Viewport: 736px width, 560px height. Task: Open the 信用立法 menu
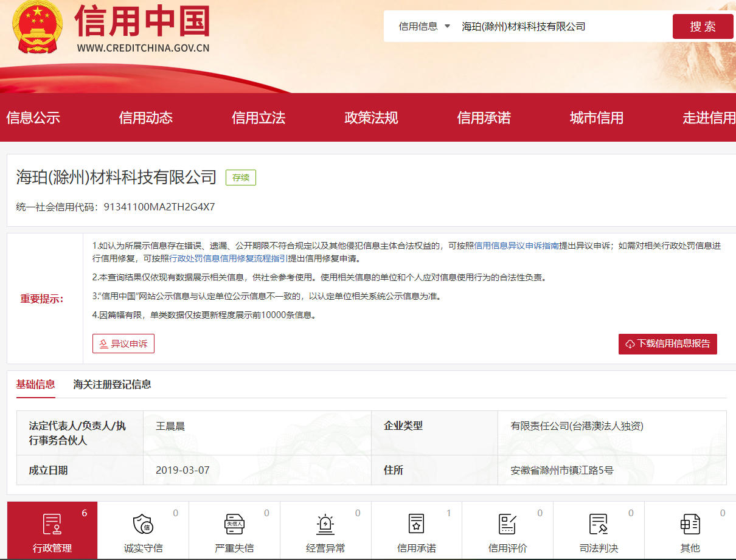[x=259, y=118]
